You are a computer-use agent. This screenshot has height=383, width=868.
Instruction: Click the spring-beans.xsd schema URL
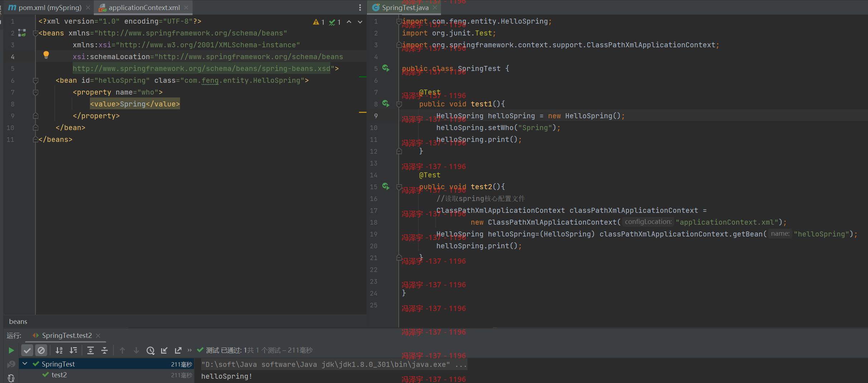[x=202, y=68]
